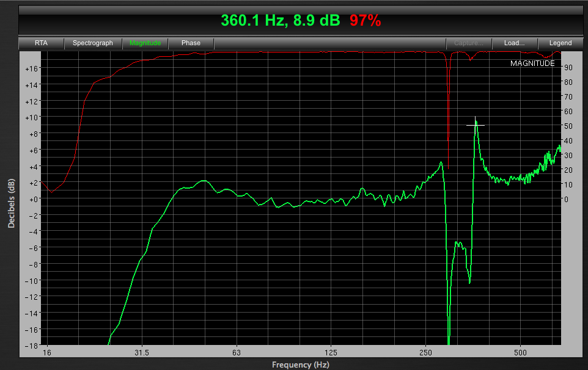Click the Frequency (Hz) axis label

click(x=300, y=365)
